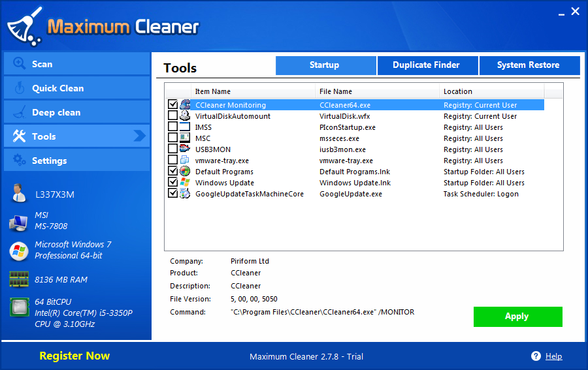Enable the IMSS startup checkbox
This screenshot has width=588, height=370.
[x=173, y=126]
